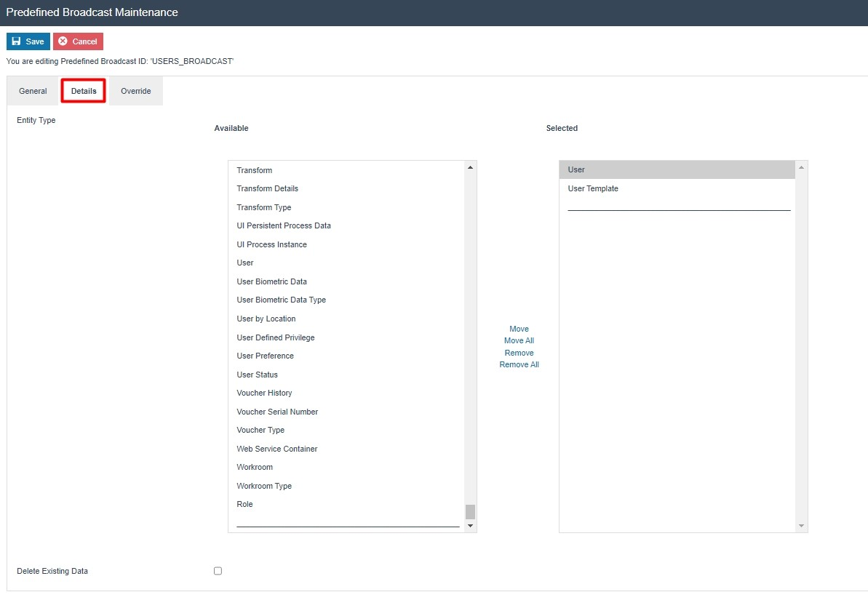The image size is (868, 608).
Task: Enable the Delete Existing Data checkbox
Action: 218,571
